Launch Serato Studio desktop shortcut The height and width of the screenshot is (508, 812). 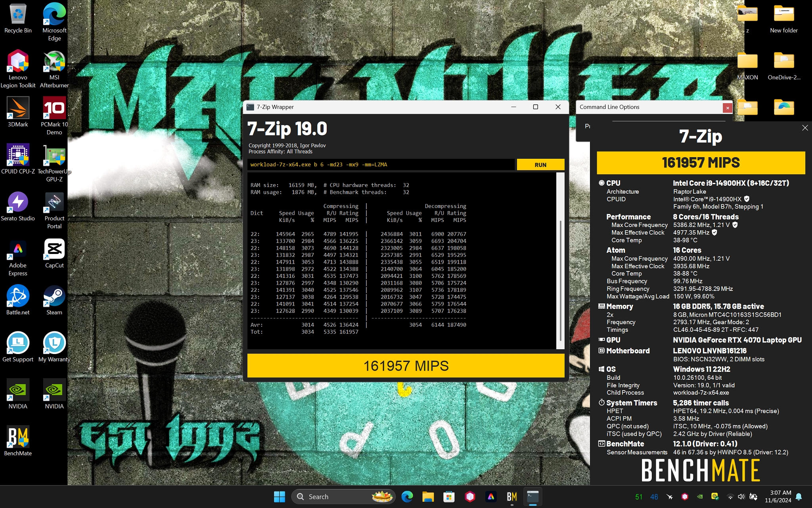tap(18, 206)
